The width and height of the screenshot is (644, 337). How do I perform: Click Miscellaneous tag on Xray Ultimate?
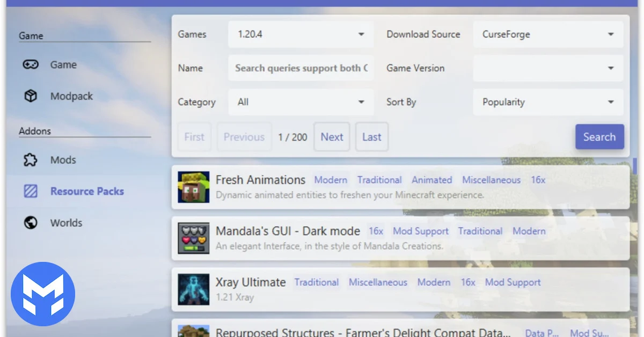[378, 282]
